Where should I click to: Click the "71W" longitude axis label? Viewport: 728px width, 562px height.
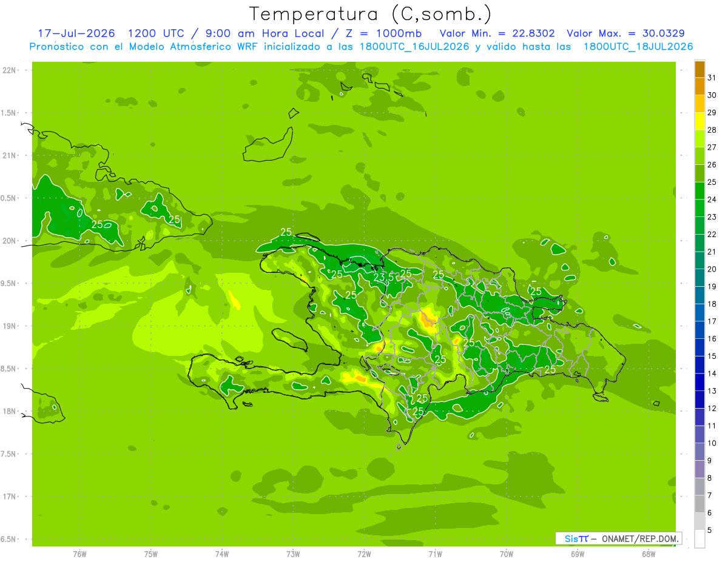coord(435,554)
